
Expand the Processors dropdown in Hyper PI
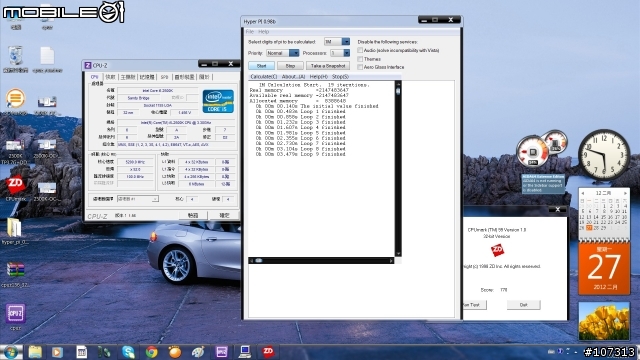pyautogui.click(x=347, y=53)
